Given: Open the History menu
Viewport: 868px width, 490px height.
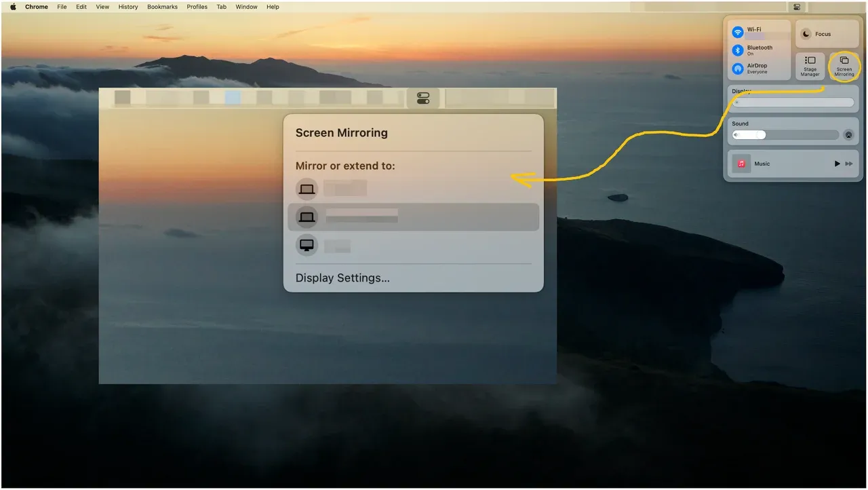Looking at the screenshot, I should pos(128,7).
